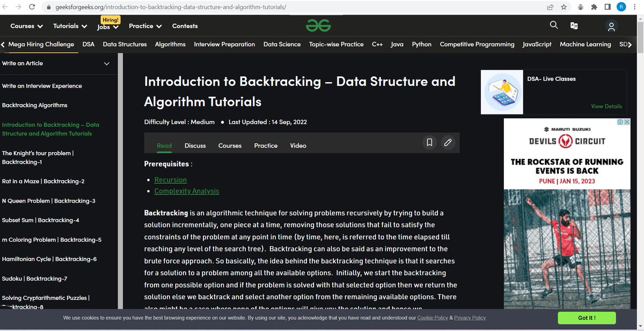Open Backtracking Algorithms sidebar link
The height and width of the screenshot is (331, 644).
35,105
